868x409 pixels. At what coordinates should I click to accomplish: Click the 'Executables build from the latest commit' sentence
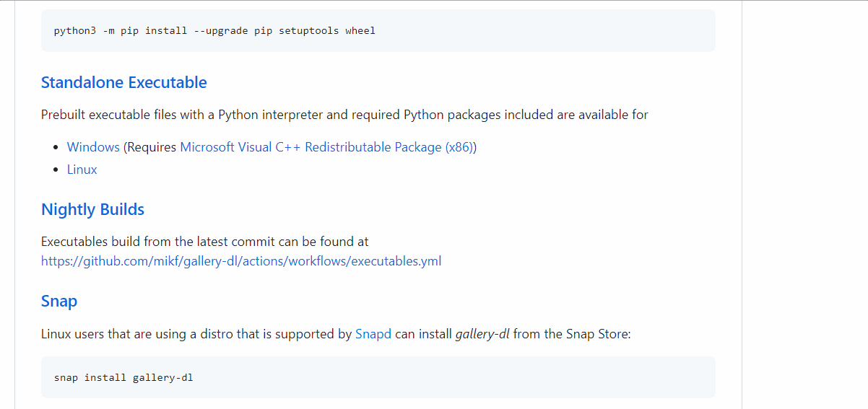coord(204,242)
